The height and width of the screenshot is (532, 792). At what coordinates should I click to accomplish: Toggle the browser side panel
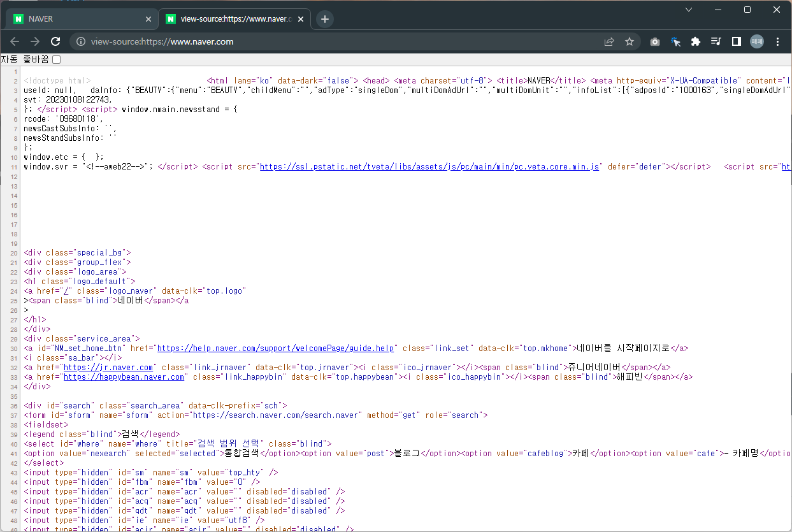point(737,41)
